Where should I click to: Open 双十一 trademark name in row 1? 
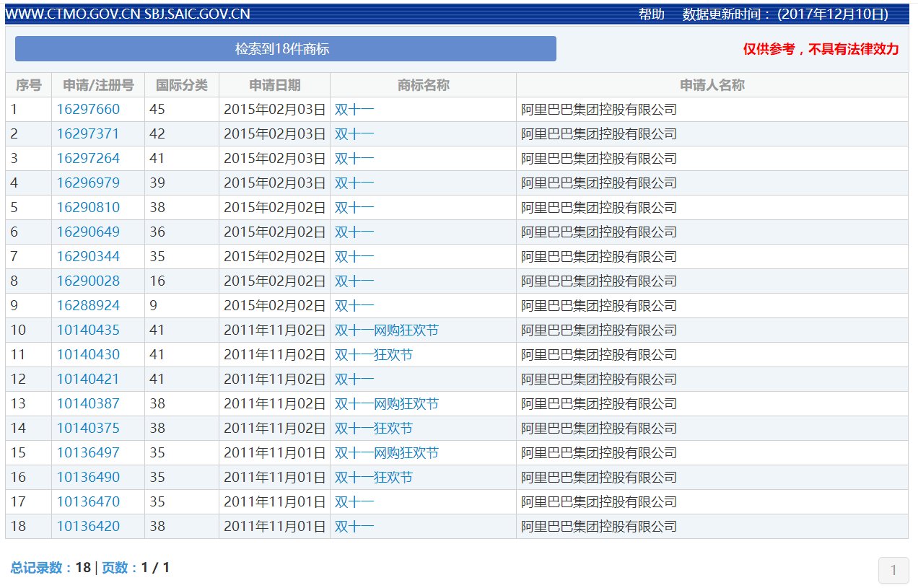tap(354, 110)
